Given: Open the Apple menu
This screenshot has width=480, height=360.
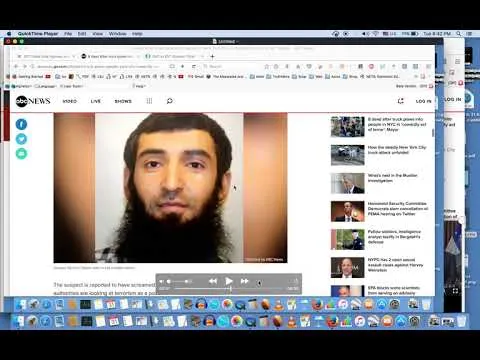Looking at the screenshot, I should tap(9, 34).
